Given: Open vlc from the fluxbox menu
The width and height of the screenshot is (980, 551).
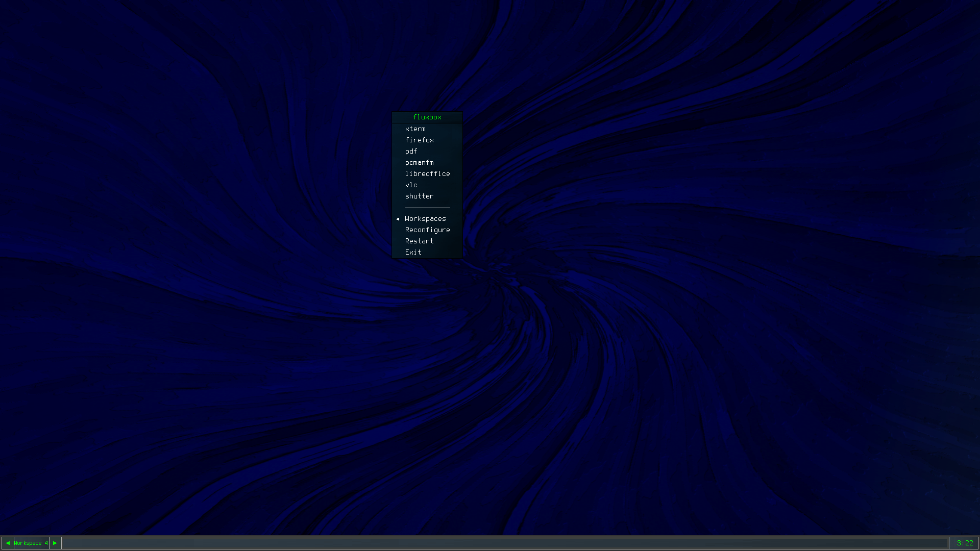Looking at the screenshot, I should (411, 185).
